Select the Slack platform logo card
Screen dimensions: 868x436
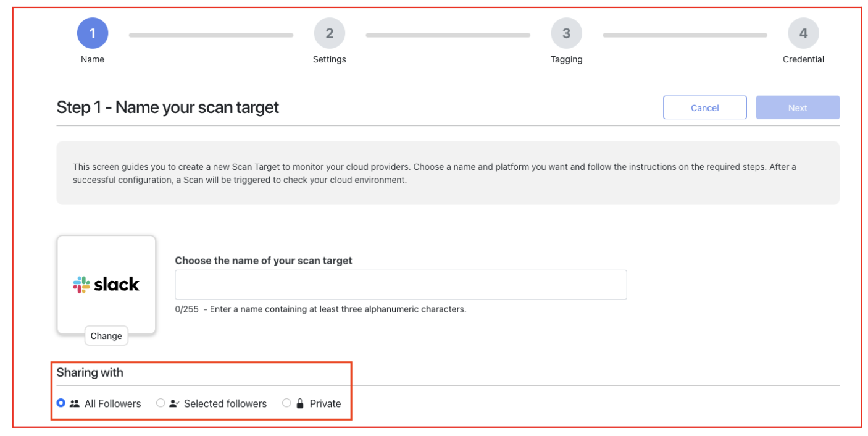tap(106, 285)
